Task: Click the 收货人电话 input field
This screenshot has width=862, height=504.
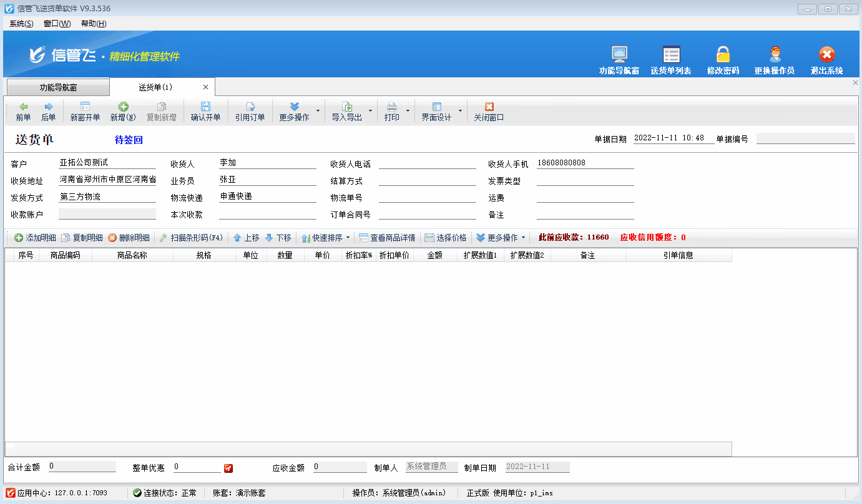Action: (x=427, y=163)
